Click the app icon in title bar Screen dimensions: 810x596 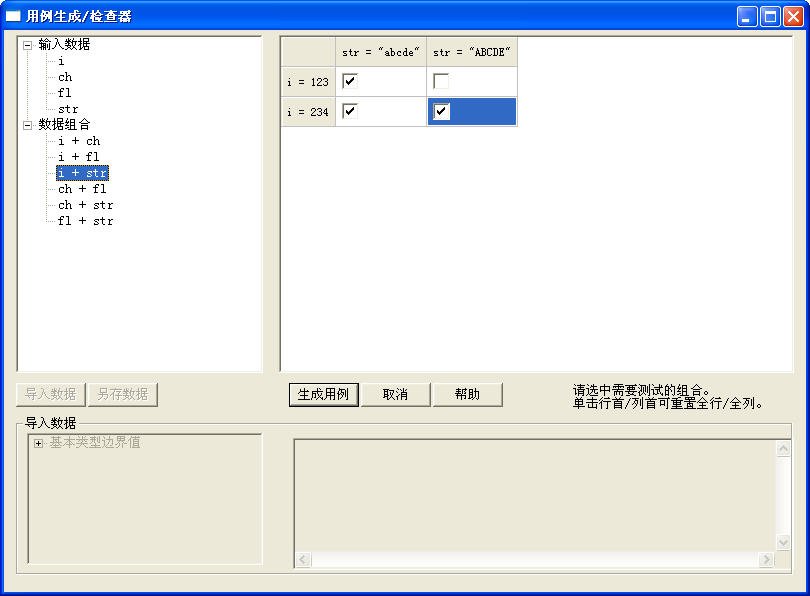pos(14,16)
